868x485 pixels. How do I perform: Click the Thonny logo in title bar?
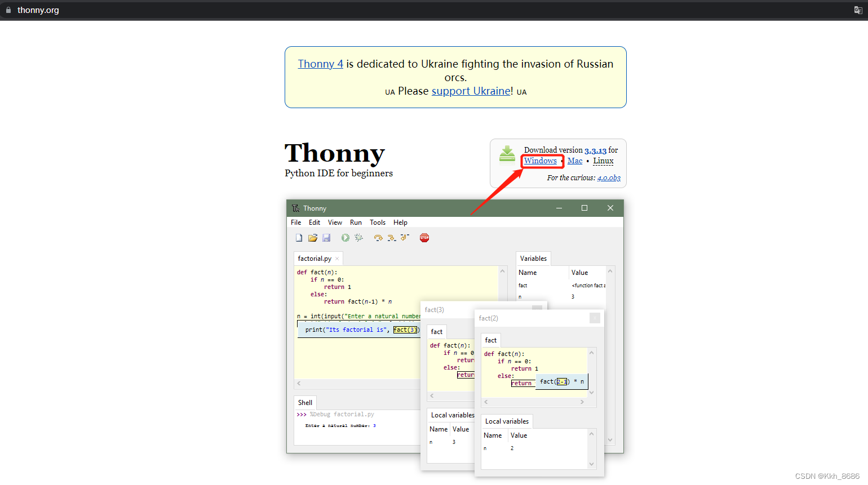(x=295, y=208)
